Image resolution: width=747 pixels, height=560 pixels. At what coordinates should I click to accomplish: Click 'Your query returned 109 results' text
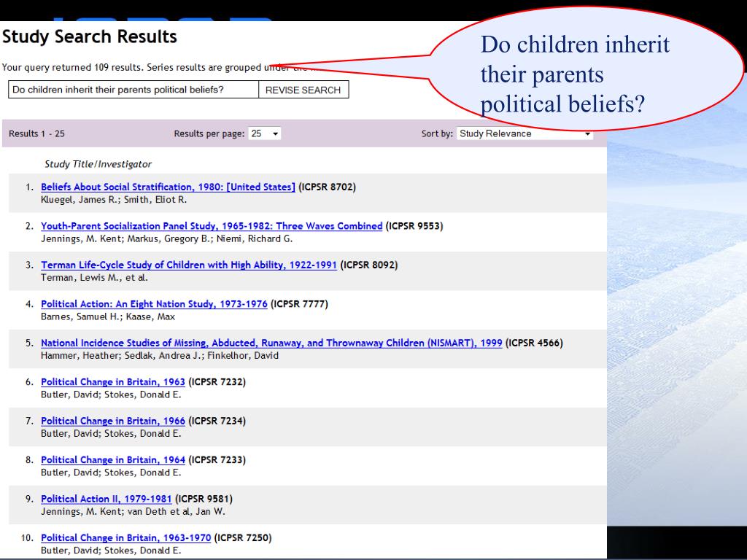71,67
